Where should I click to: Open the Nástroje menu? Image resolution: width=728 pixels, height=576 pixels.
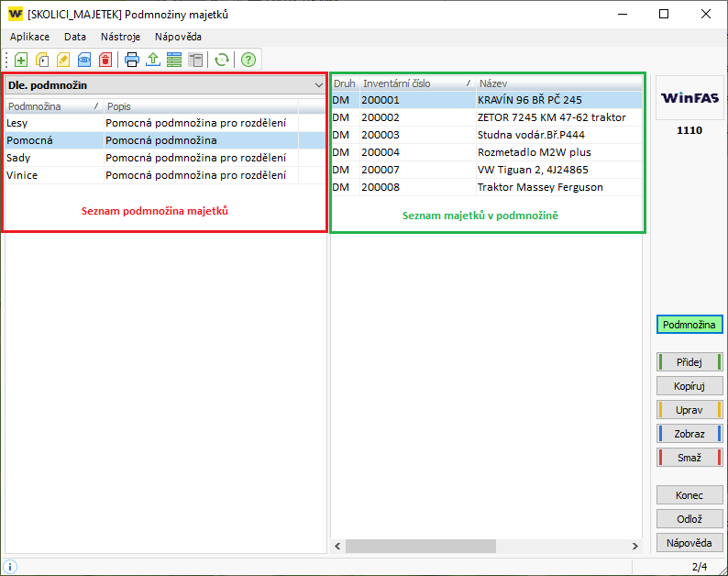[120, 37]
